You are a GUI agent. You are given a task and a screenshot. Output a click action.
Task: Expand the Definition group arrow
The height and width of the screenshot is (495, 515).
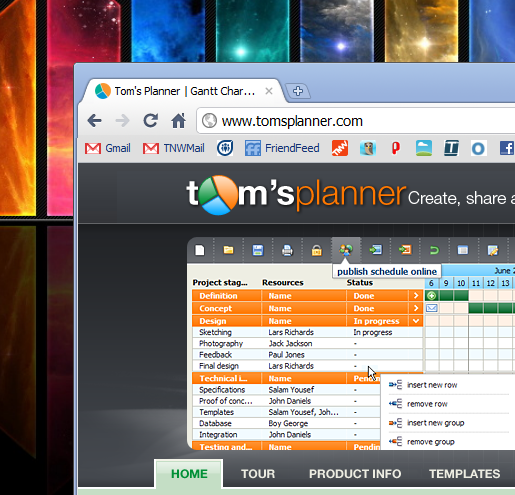416,296
